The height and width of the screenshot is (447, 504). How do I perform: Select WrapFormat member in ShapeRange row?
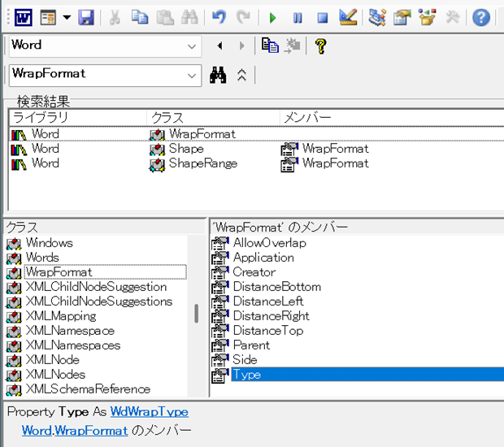coord(335,163)
